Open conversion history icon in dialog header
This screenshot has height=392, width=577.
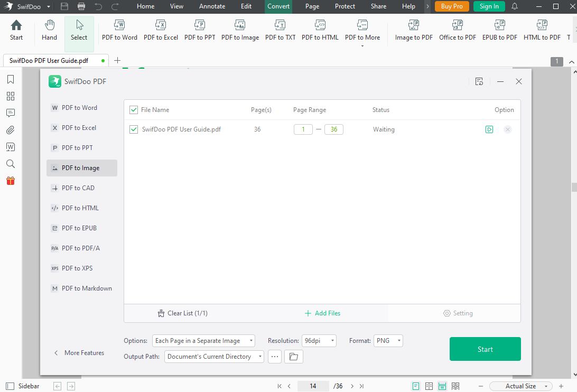[x=479, y=81]
